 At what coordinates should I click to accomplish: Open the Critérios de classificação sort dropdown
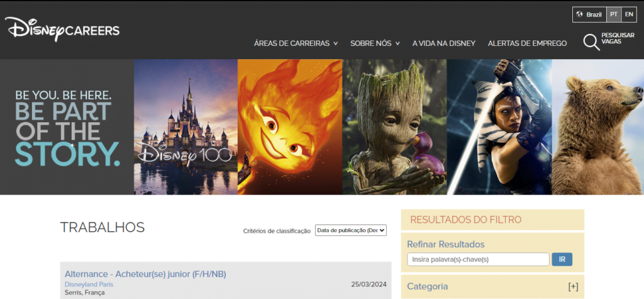(x=351, y=230)
